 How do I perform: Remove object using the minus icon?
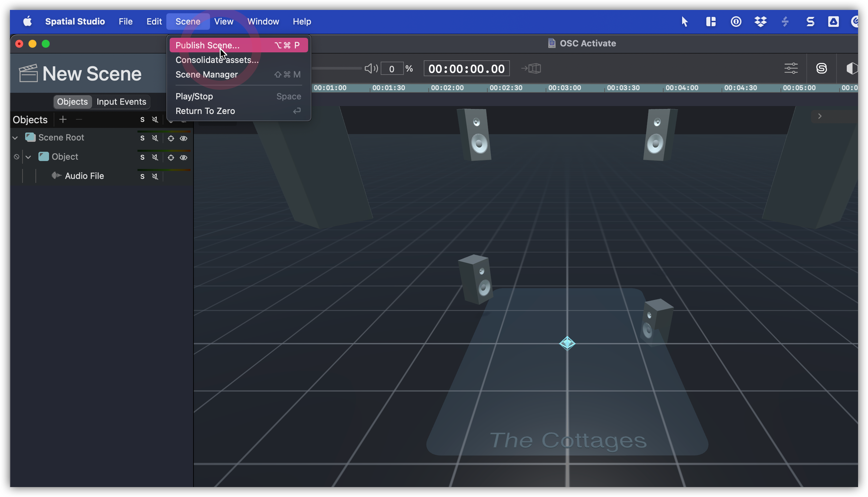tap(79, 120)
